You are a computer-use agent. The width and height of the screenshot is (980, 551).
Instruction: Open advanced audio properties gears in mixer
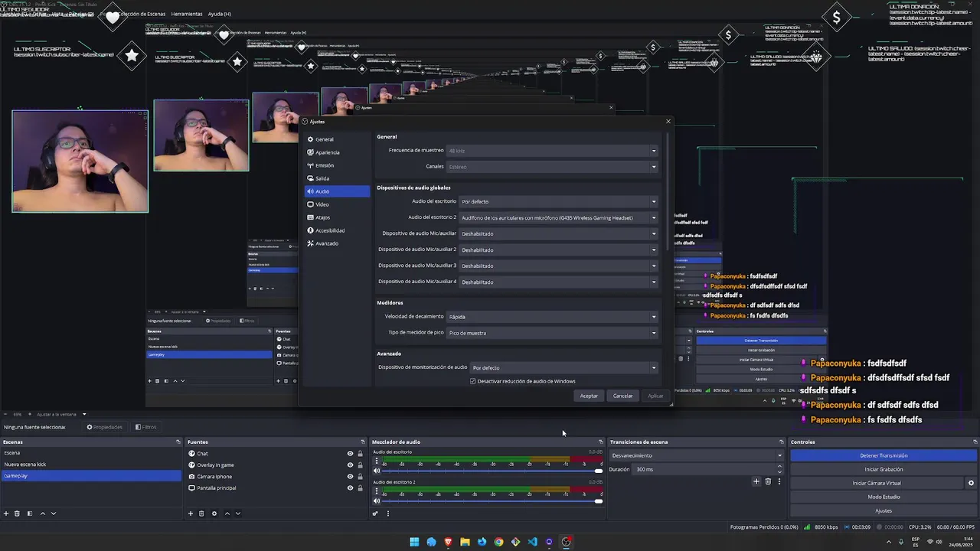click(375, 514)
